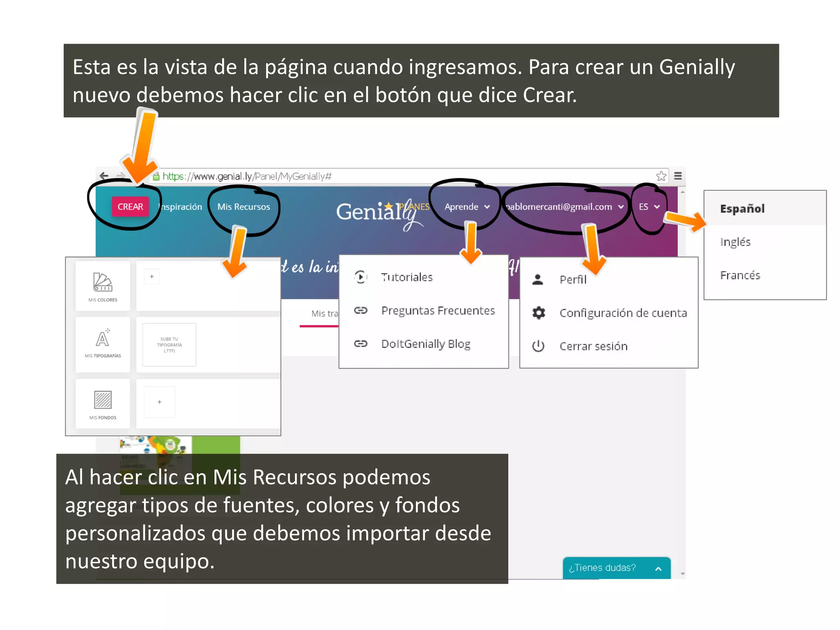Expand the ES language dropdown

click(x=649, y=207)
